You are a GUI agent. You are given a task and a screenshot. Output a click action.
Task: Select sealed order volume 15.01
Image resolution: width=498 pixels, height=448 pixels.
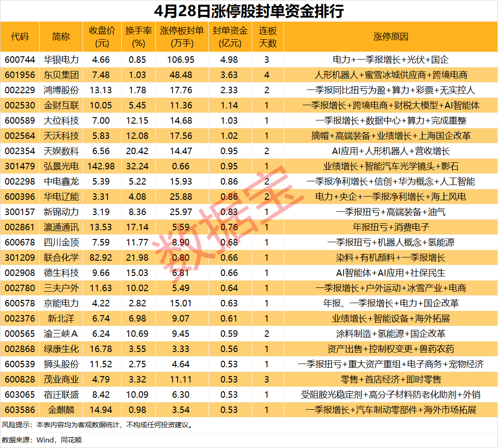[x=181, y=304]
